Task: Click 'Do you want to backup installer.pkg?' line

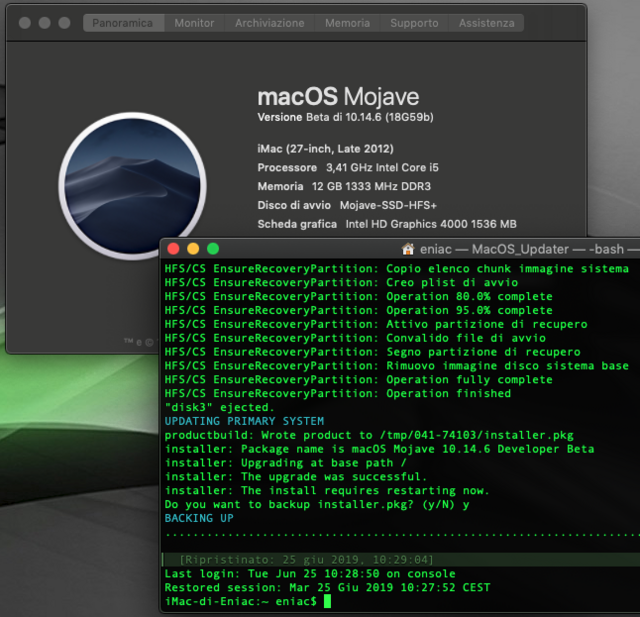Action: 317,504
